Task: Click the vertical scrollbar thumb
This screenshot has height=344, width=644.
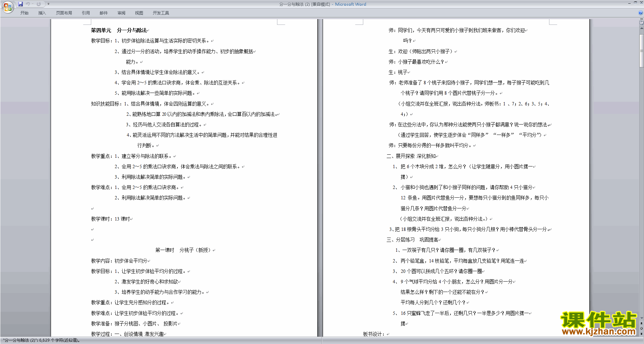Action: tap(641, 50)
